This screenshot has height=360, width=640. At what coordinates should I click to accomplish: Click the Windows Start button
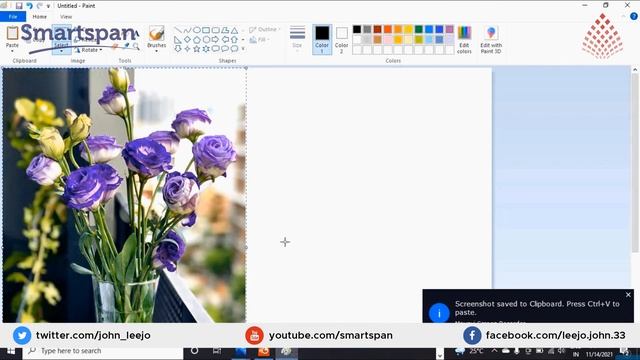[11, 351]
